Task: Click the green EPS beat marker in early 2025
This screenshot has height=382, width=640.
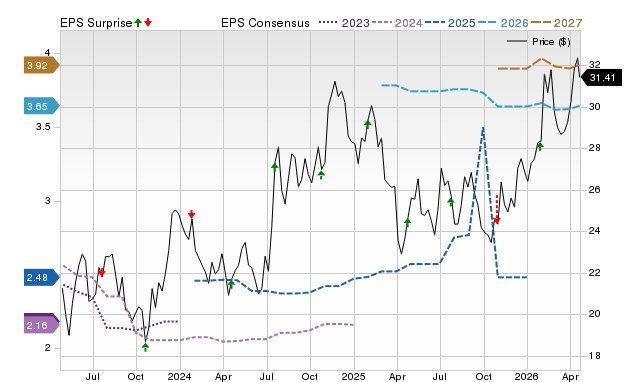Action: point(368,124)
